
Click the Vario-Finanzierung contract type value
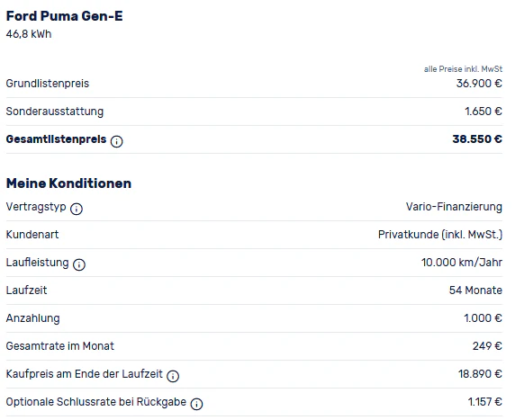pyautogui.click(x=454, y=207)
